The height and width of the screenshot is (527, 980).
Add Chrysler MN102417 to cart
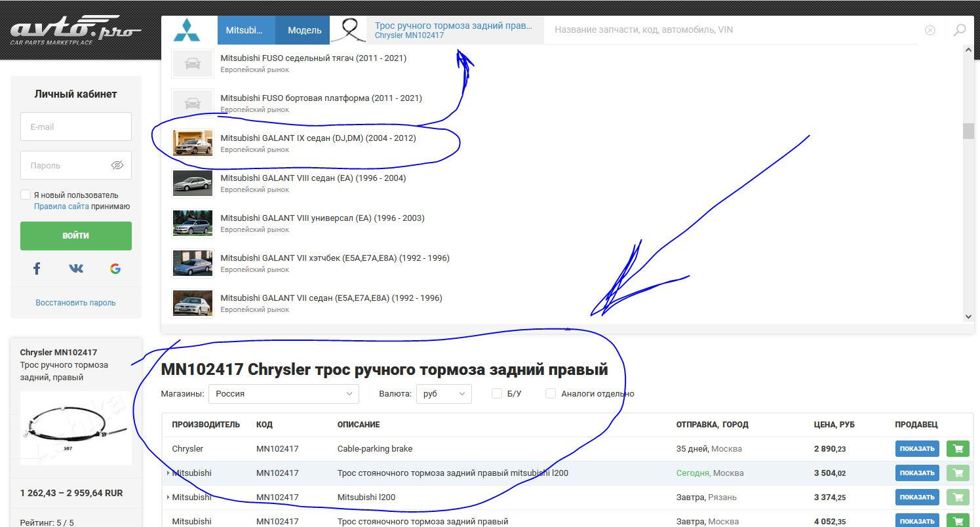(958, 449)
